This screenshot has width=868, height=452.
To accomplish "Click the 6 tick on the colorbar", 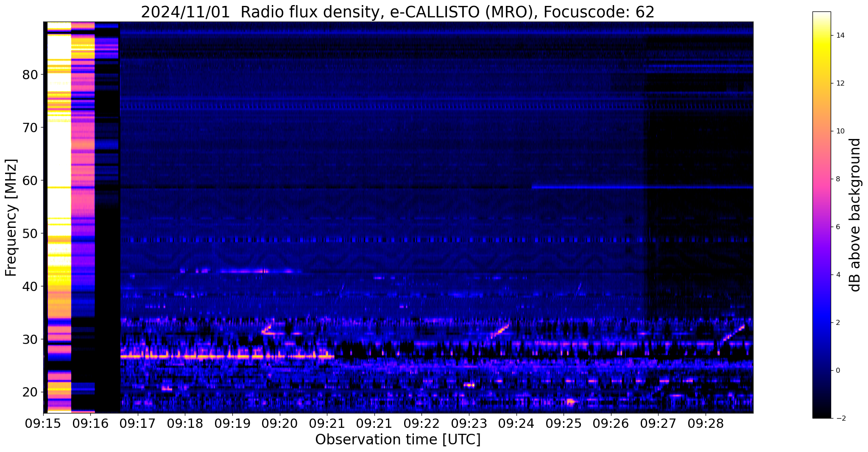I will pyautogui.click(x=838, y=227).
